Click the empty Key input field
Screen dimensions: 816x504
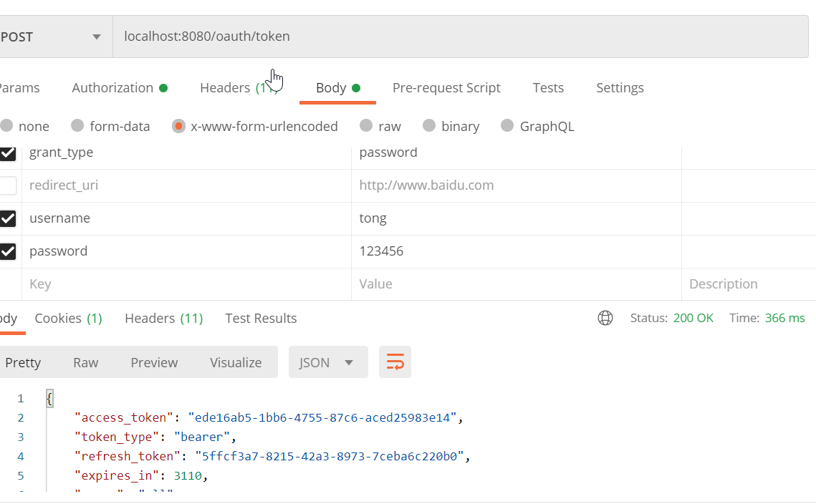coord(186,284)
